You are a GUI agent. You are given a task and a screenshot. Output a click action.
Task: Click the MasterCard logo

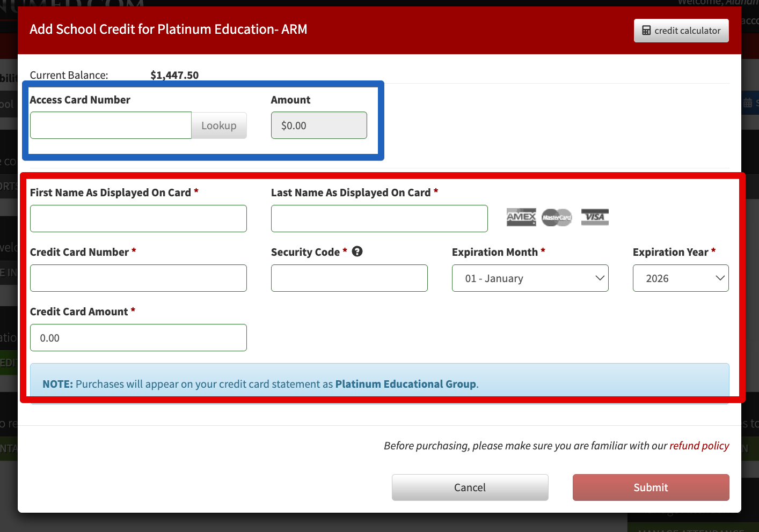557,217
